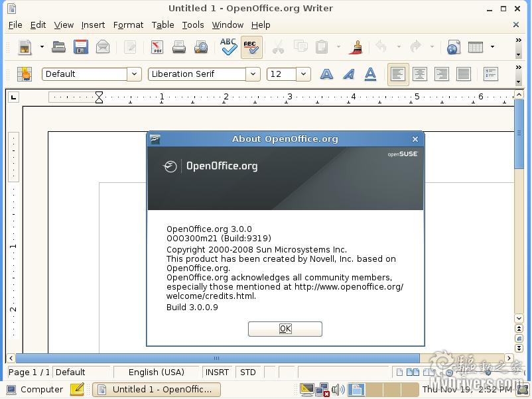Show more formatting toolbar buttons chevron
Viewport: 532px width, 399px height.
[x=519, y=67]
